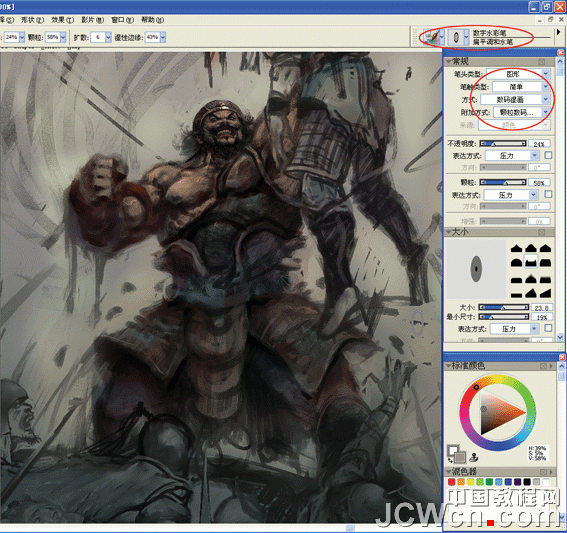
Task: Click the 不透明度 value field 24%
Action: coord(539,144)
